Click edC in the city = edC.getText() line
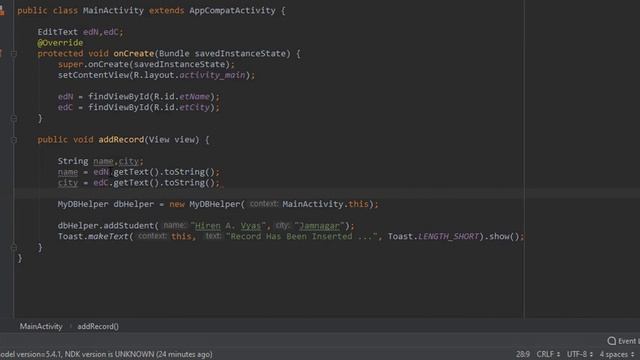The image size is (640, 360). [101, 183]
